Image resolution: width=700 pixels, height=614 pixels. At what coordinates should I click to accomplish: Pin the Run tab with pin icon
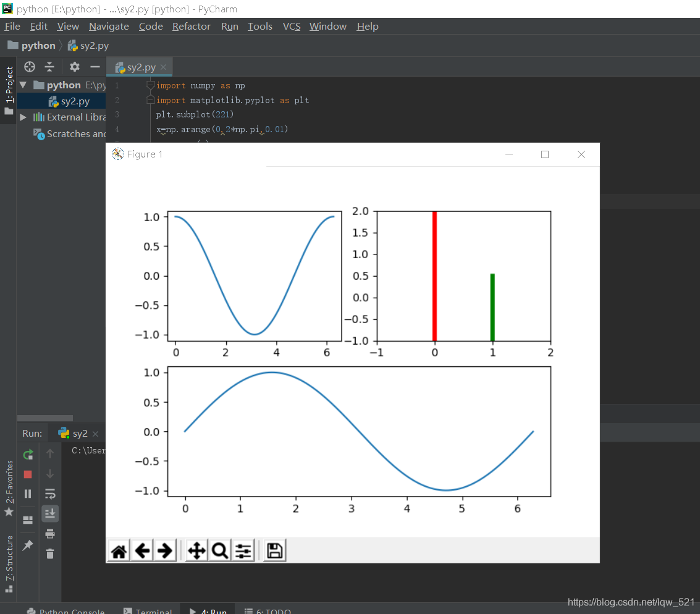click(28, 545)
